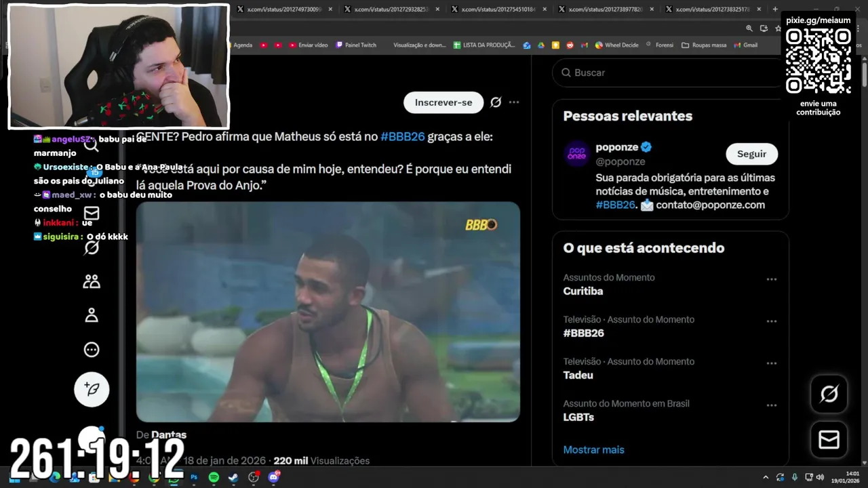Viewport: 868px width, 488px height.
Task: Open the Grok icon beside Inscrever-se
Action: [496, 102]
